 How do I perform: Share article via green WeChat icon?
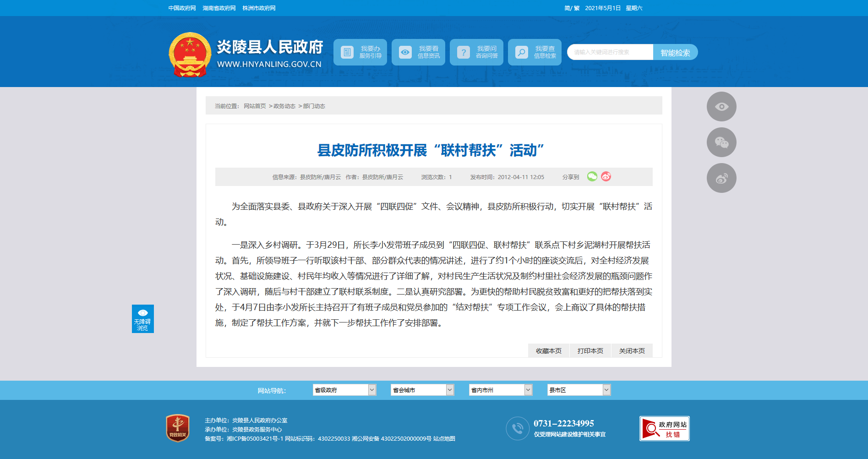592,176
